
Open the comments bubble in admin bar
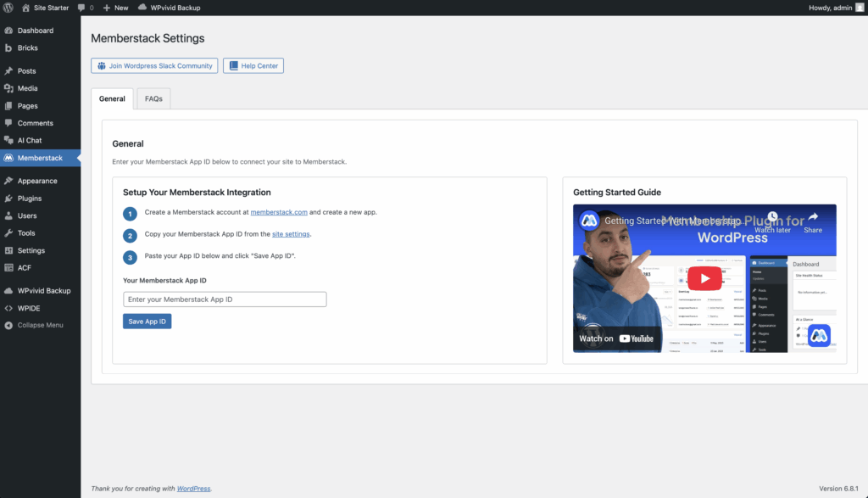86,8
